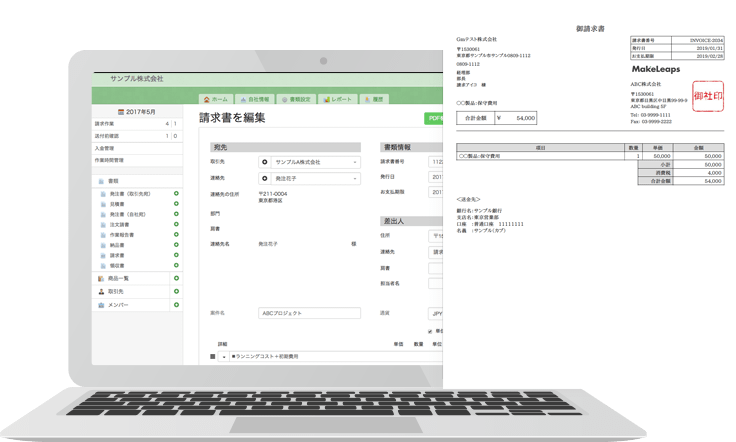Switch to the レポート tab
This screenshot has width=736, height=442.
[336, 100]
